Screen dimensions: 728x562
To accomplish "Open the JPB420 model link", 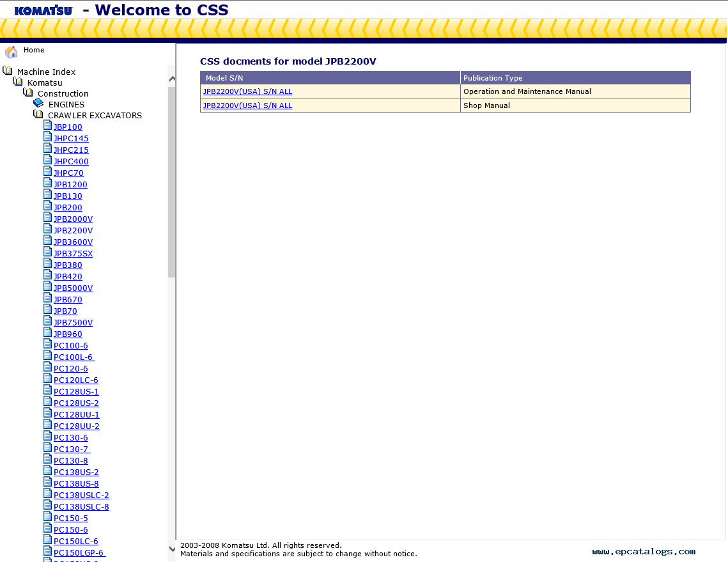I will [x=68, y=277].
